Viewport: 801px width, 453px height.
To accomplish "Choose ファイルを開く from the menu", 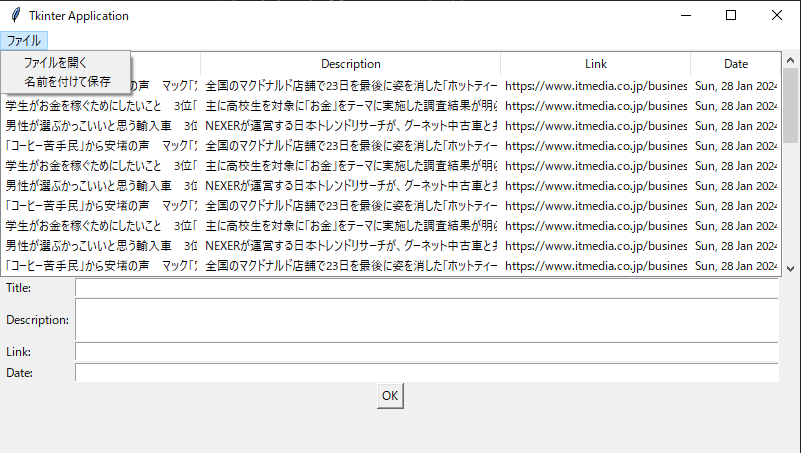I will click(56, 62).
